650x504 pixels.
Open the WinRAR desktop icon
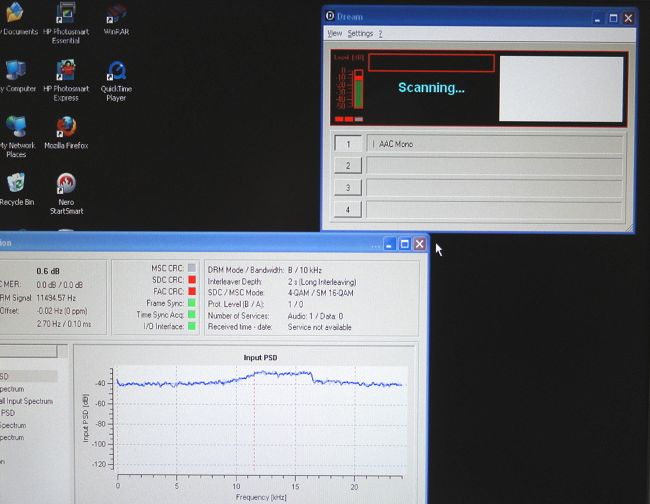(116, 19)
